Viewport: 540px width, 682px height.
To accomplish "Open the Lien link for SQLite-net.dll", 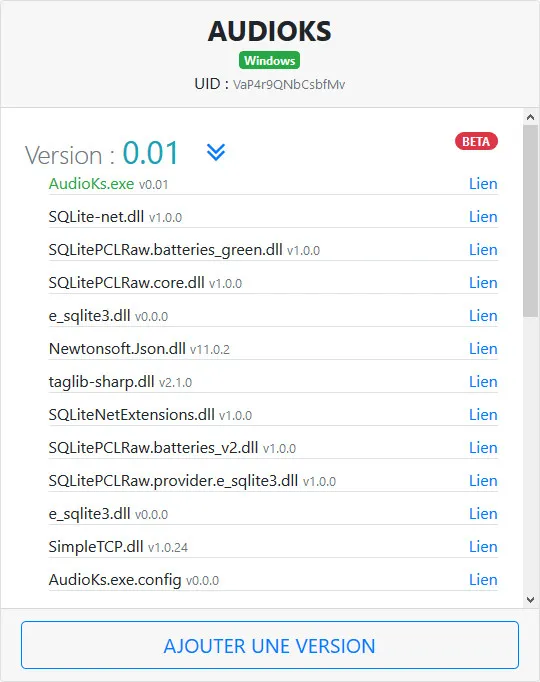I will (x=483, y=217).
